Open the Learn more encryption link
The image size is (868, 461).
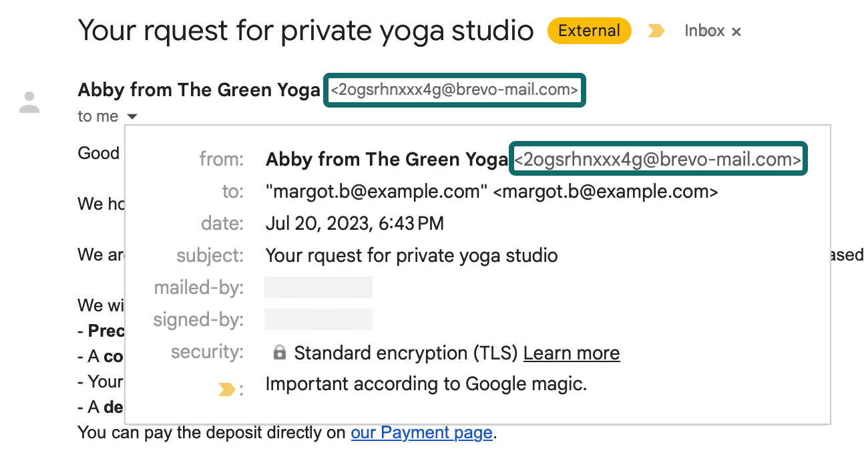tap(572, 353)
